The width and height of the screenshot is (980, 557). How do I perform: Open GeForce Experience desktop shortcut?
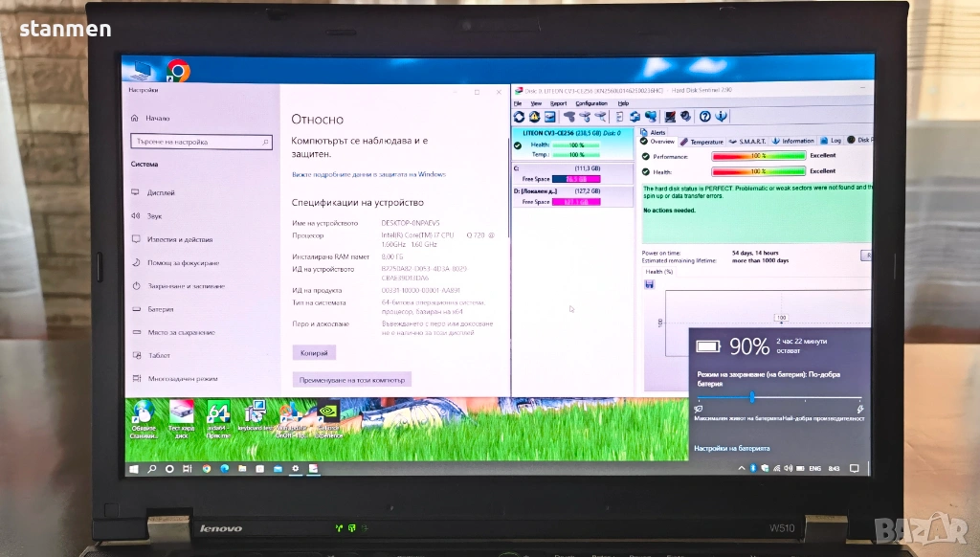pyautogui.click(x=328, y=421)
